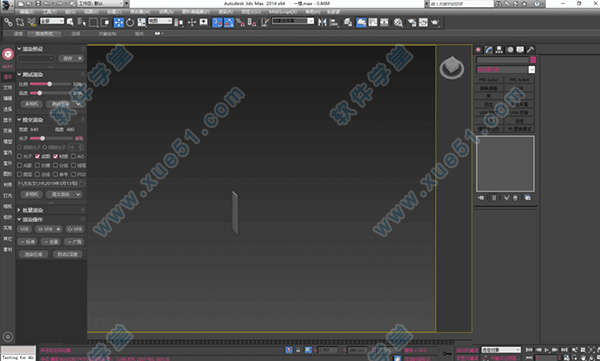The height and width of the screenshot is (361, 600).
Task: Open the 工具 menu in menu bar
Action: (49, 12)
